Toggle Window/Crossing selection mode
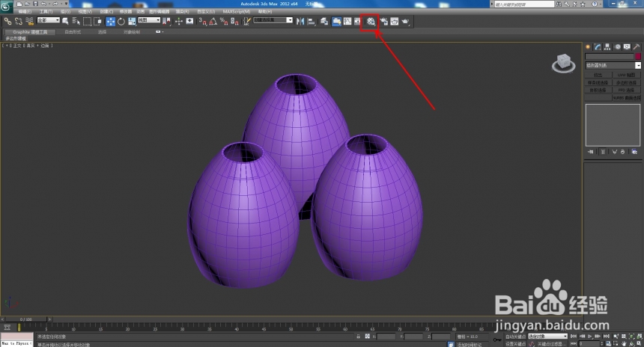The image size is (644, 347). coord(98,21)
